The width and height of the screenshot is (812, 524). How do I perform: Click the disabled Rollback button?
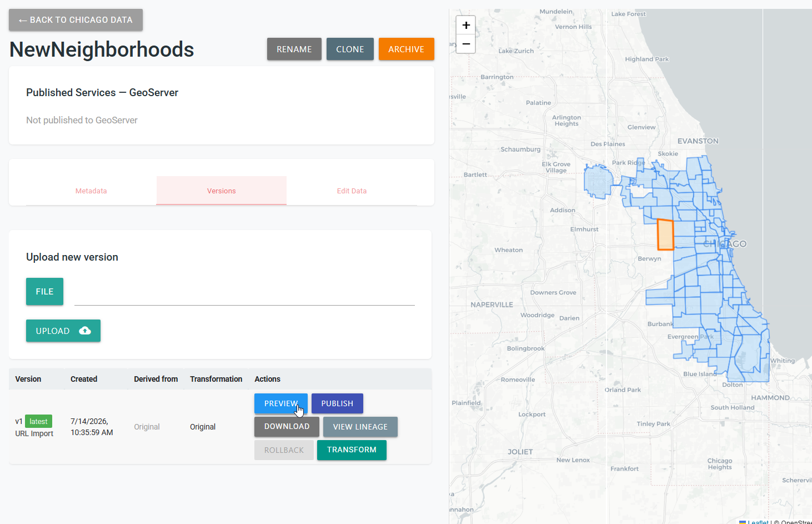[x=284, y=450]
